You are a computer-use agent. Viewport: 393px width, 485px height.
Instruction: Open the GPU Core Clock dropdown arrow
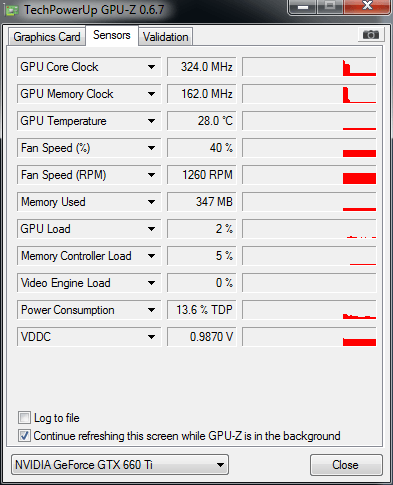[x=151, y=67]
